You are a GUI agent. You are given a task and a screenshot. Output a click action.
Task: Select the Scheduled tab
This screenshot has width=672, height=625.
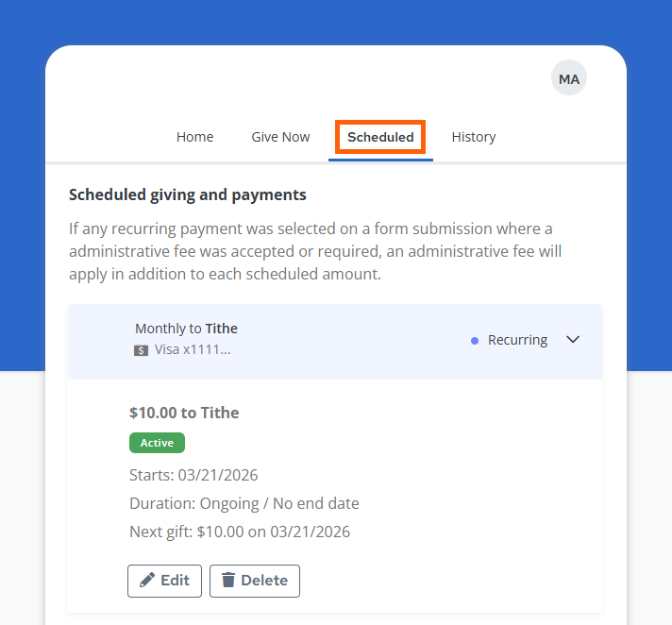point(380,137)
